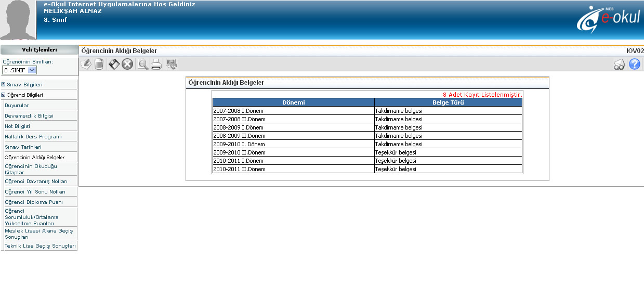Click the student profile photo thumbnail
Screen dimensions: 644x297
tap(18, 20)
